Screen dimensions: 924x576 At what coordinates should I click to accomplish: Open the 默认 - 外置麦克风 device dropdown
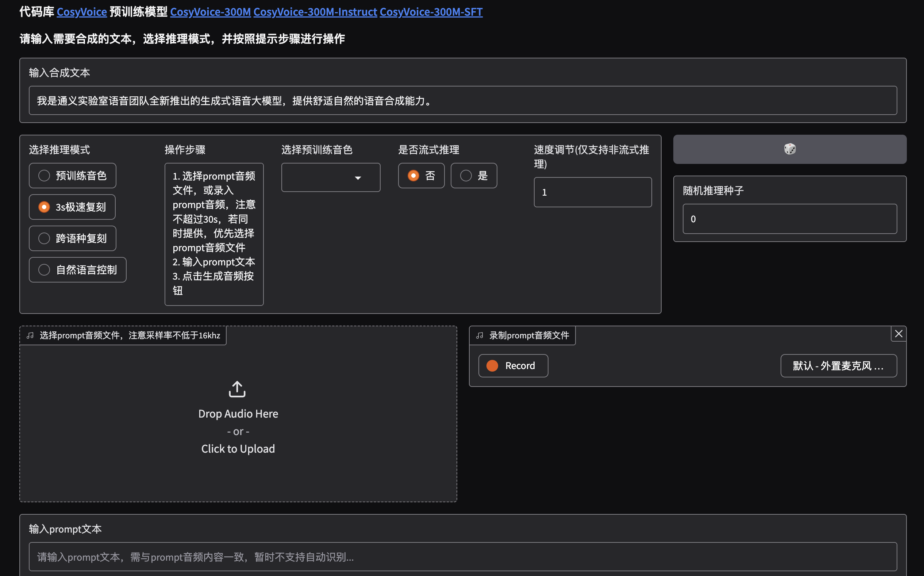tap(838, 365)
